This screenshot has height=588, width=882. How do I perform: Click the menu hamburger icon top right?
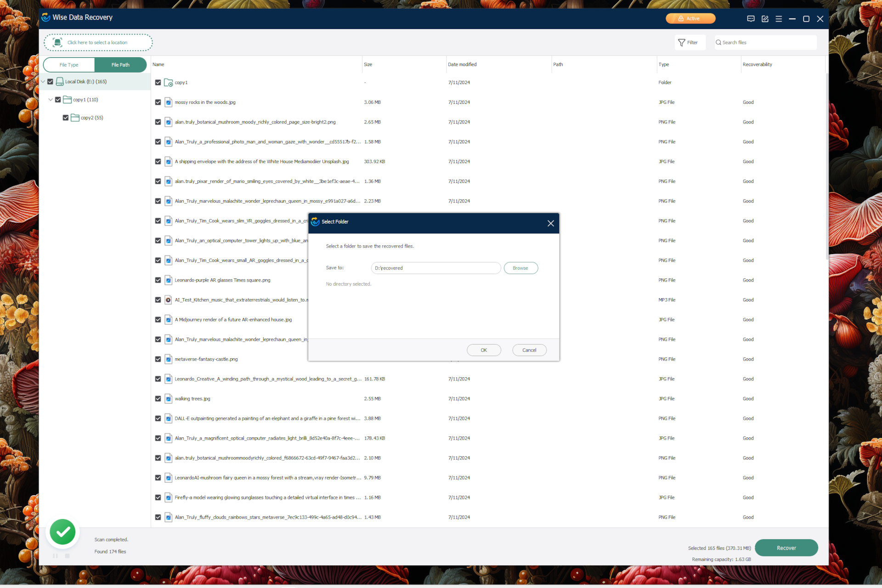pyautogui.click(x=779, y=18)
